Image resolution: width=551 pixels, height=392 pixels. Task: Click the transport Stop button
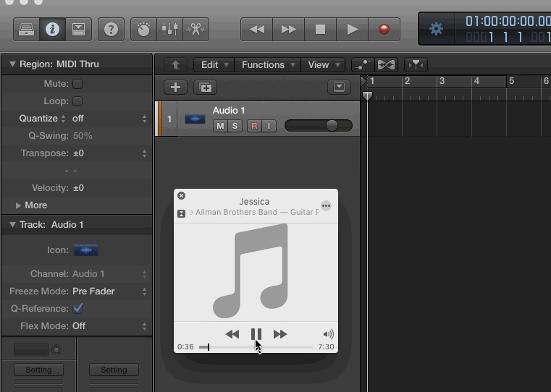321,30
